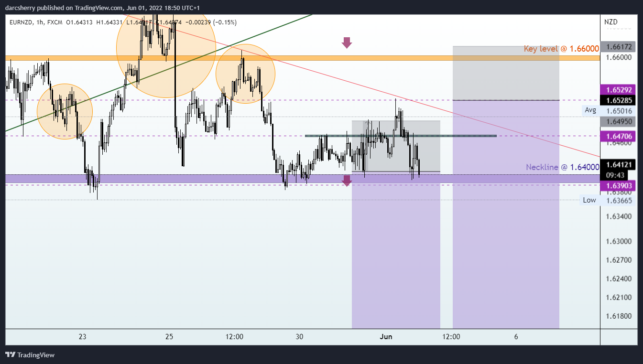Click the 1.63000 price axis value
The height and width of the screenshot is (364, 643).
(x=619, y=242)
